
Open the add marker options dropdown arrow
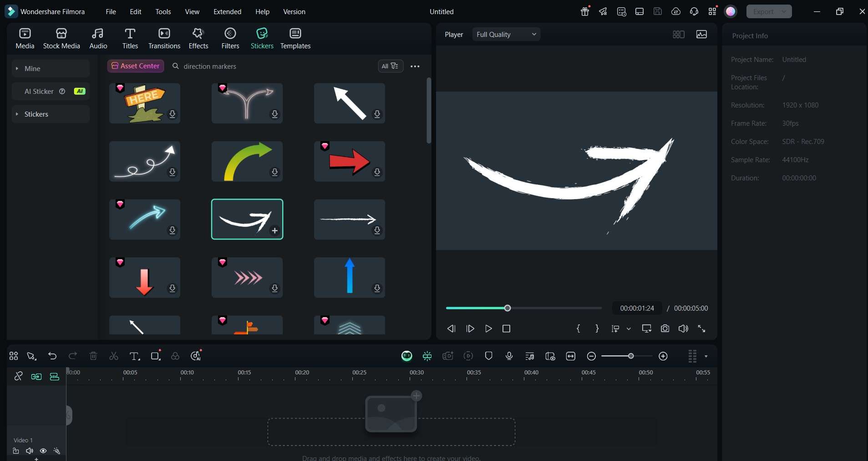pos(629,328)
